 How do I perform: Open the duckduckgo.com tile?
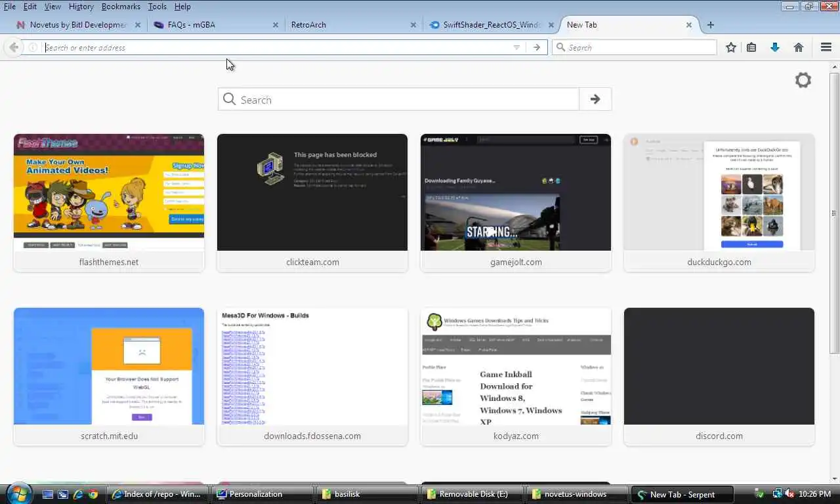pos(719,203)
